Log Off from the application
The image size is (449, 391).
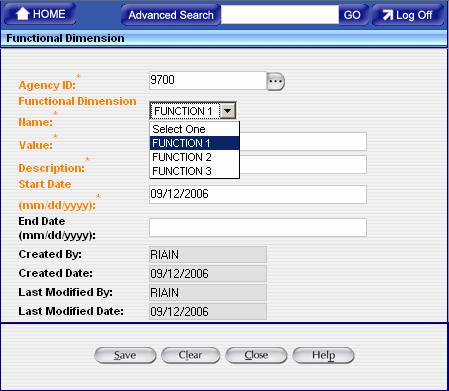pos(408,15)
